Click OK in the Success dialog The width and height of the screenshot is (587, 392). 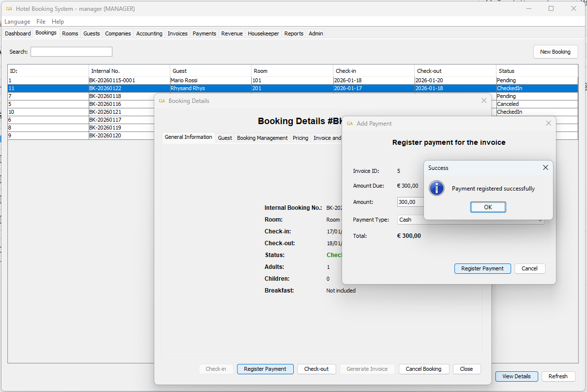click(x=488, y=207)
